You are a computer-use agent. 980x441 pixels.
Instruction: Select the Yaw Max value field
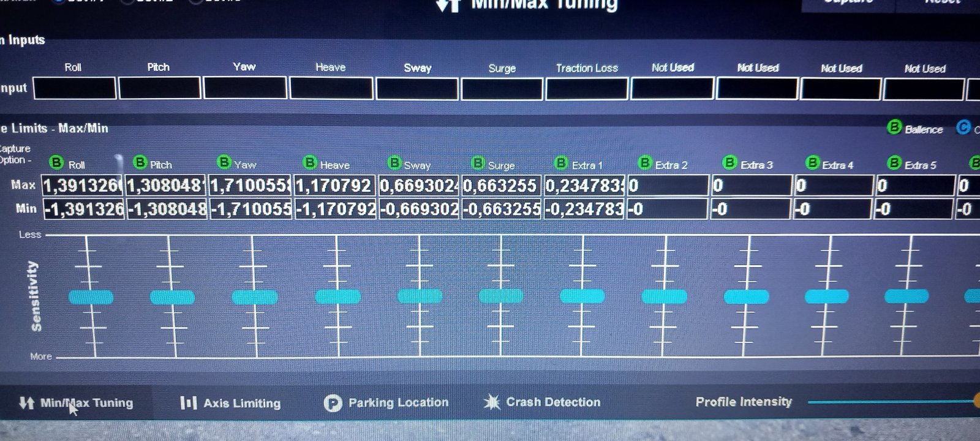pos(251,186)
